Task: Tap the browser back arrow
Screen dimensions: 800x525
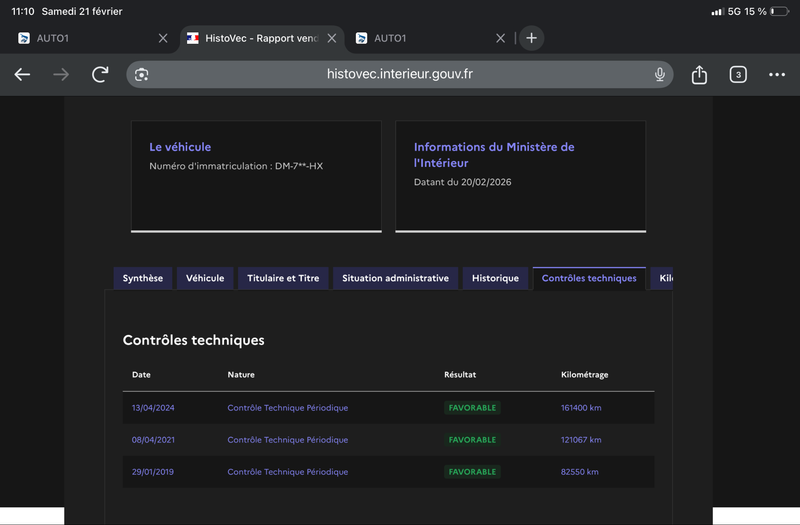Action: (22, 75)
